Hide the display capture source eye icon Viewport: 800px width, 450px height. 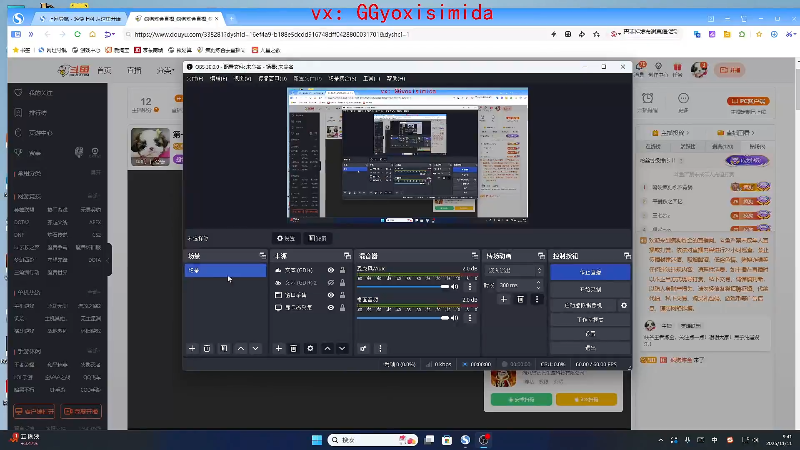tap(331, 308)
